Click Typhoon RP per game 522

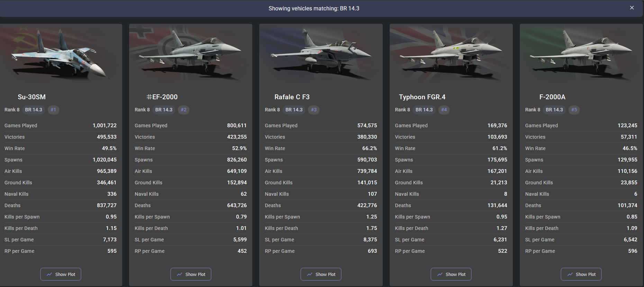pos(502,251)
